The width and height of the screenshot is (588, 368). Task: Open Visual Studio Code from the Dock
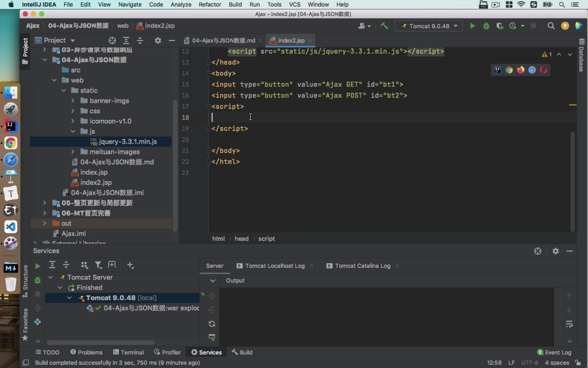click(x=11, y=227)
